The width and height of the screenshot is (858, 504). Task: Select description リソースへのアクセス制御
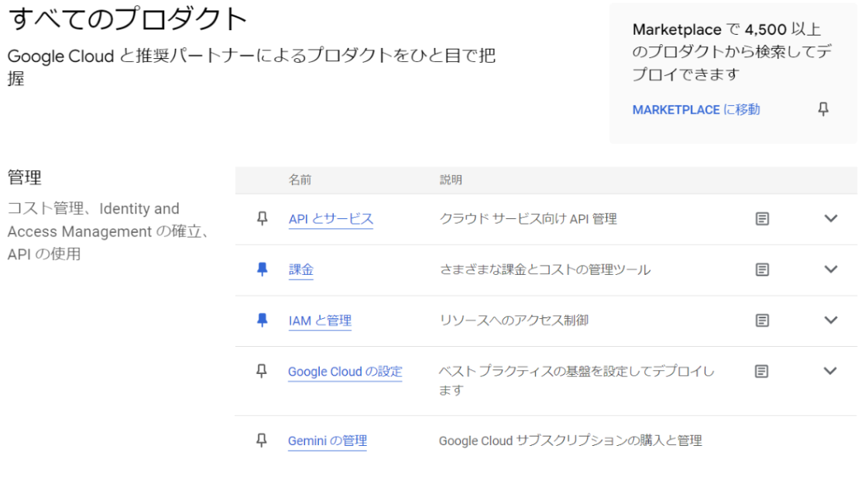click(x=514, y=321)
